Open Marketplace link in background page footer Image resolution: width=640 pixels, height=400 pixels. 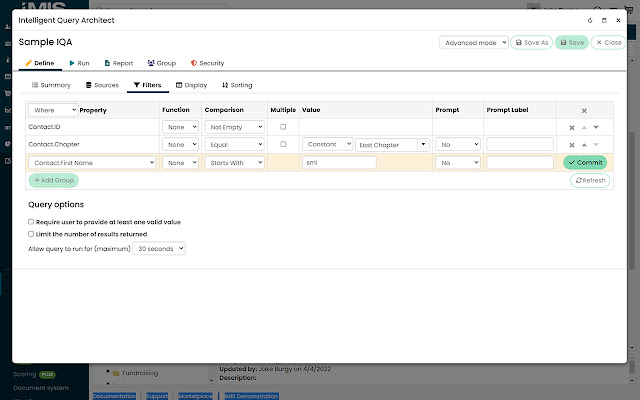coord(195,396)
